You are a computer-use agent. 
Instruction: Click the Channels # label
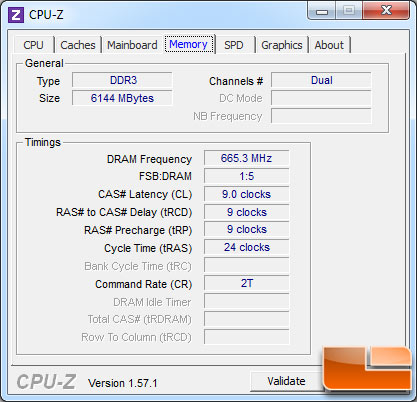tap(236, 81)
